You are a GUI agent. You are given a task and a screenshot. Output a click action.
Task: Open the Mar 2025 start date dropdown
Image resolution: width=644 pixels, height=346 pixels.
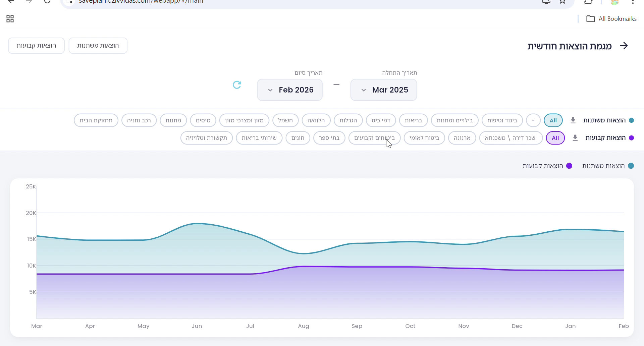click(x=383, y=90)
